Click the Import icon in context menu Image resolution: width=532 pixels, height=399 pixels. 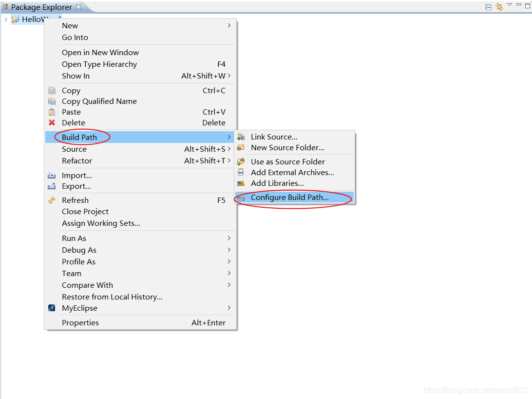point(52,175)
